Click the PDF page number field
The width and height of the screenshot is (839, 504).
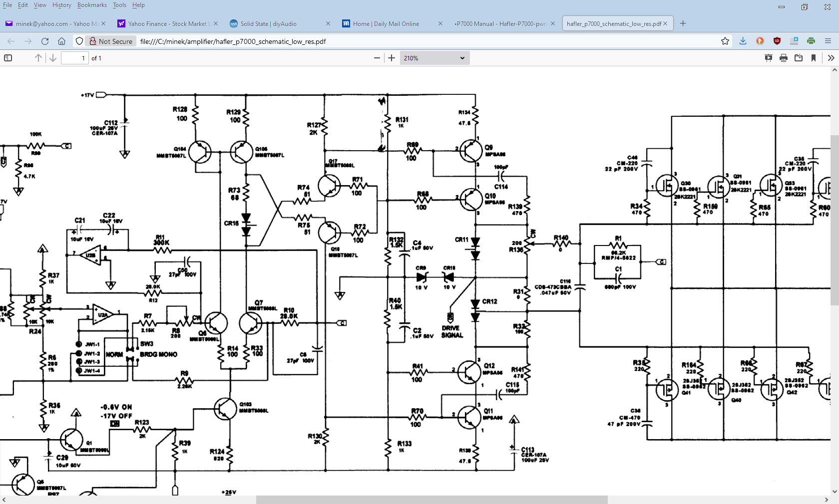pos(75,58)
